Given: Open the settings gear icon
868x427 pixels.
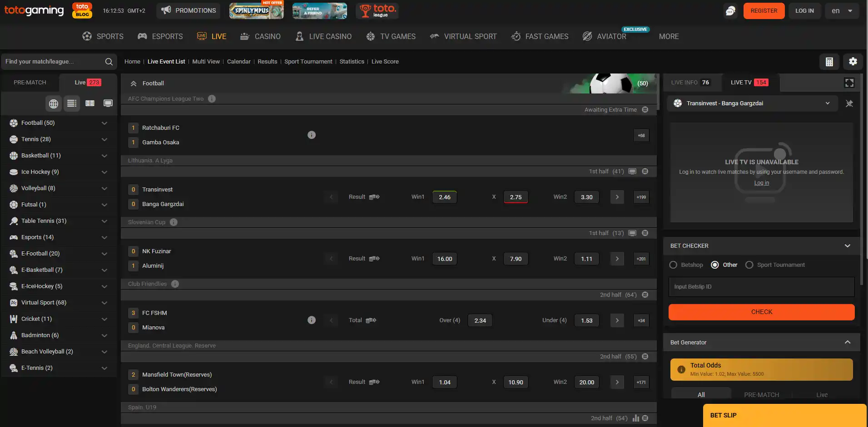Looking at the screenshot, I should (853, 62).
